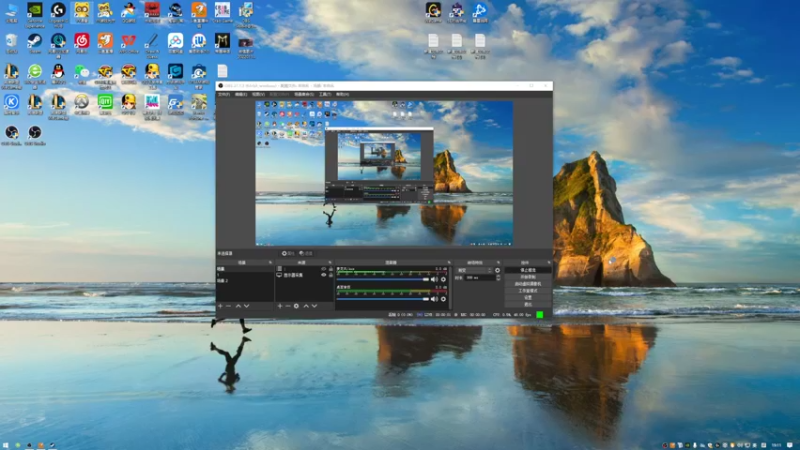Image resolution: width=800 pixels, height=450 pixels.
Task: Open transition properties gear icon
Action: [x=497, y=270]
